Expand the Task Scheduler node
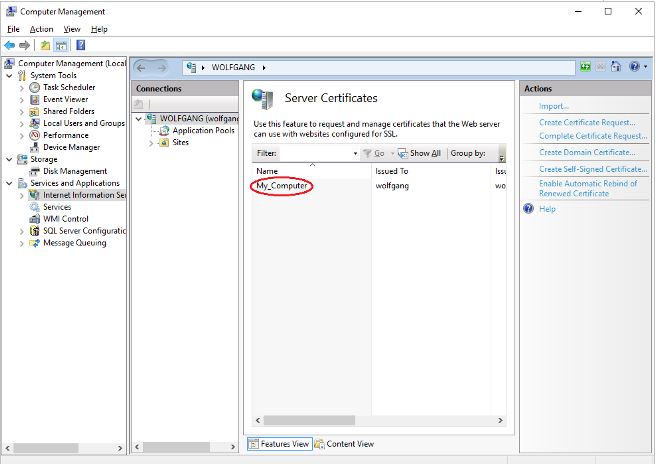This screenshot has width=656, height=464. 22,88
